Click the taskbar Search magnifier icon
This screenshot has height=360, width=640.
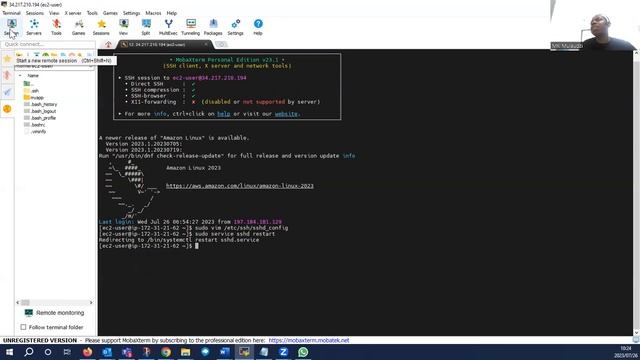point(29,352)
